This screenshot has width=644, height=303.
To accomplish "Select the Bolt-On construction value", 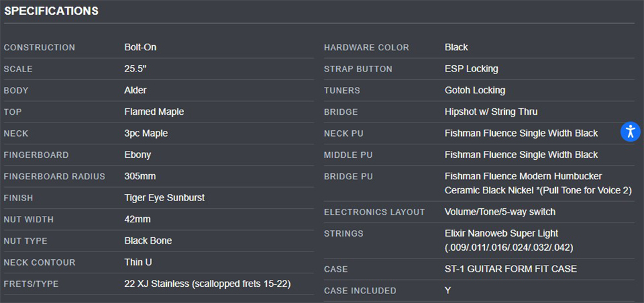I will pos(140,47).
